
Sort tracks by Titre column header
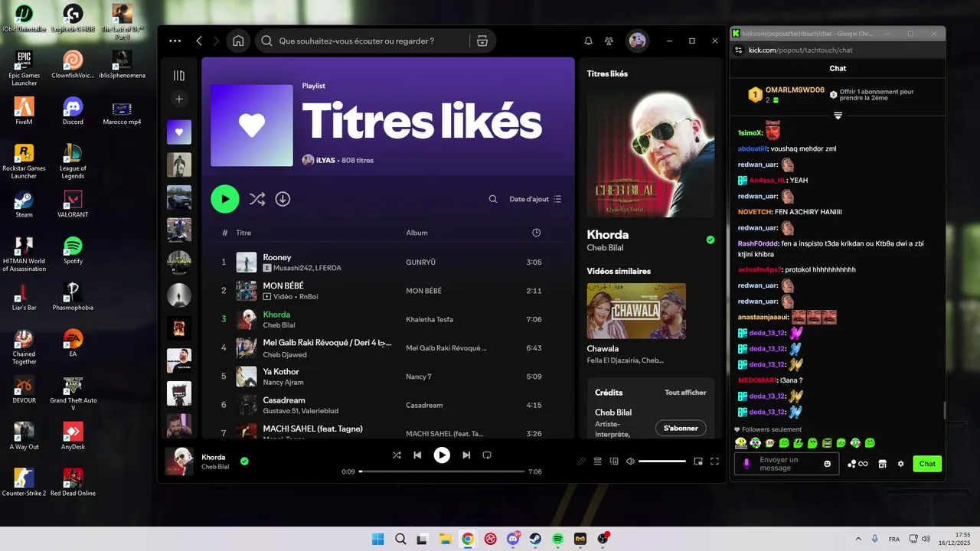point(243,233)
